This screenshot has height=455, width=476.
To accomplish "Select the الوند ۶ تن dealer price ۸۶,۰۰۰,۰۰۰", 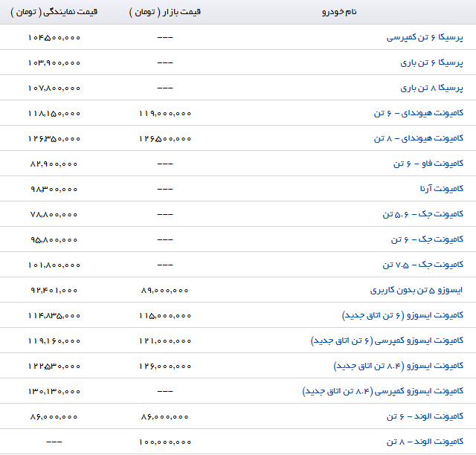I will coord(54,417).
